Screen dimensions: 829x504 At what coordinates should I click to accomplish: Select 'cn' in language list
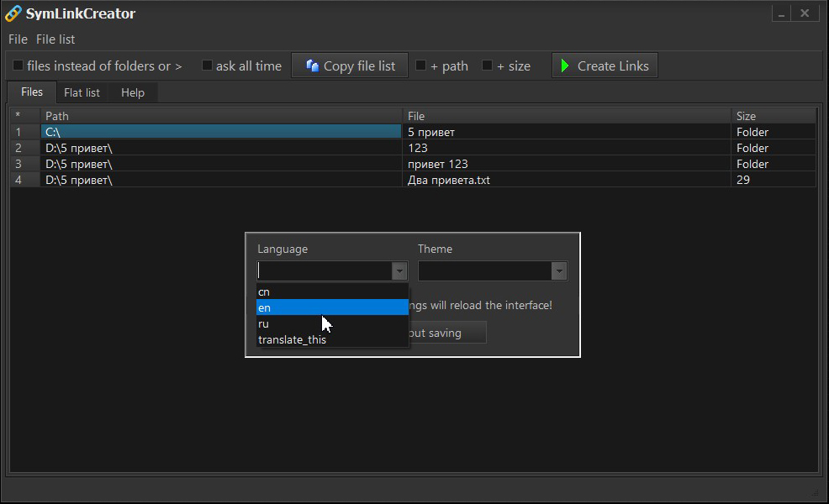click(332, 291)
